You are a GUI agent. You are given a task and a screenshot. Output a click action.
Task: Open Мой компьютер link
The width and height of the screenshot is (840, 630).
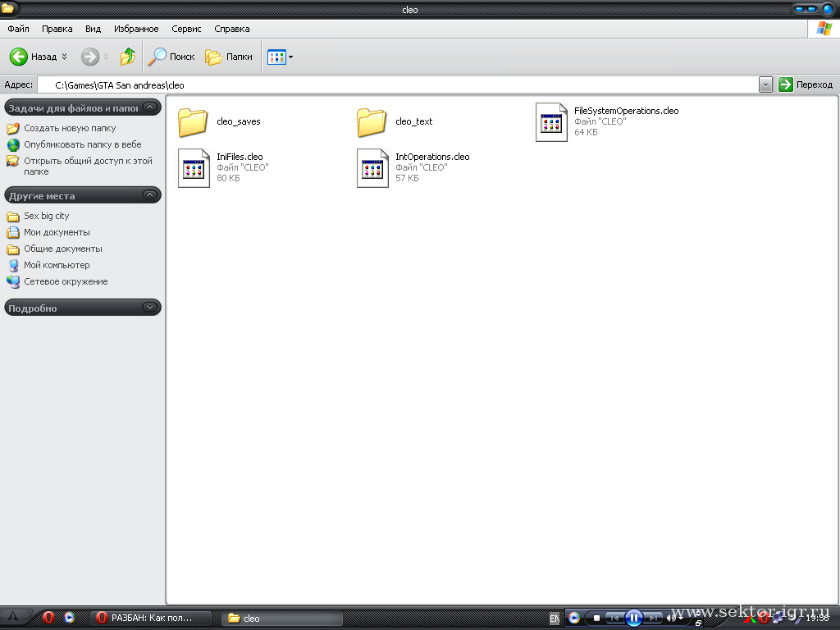57,265
